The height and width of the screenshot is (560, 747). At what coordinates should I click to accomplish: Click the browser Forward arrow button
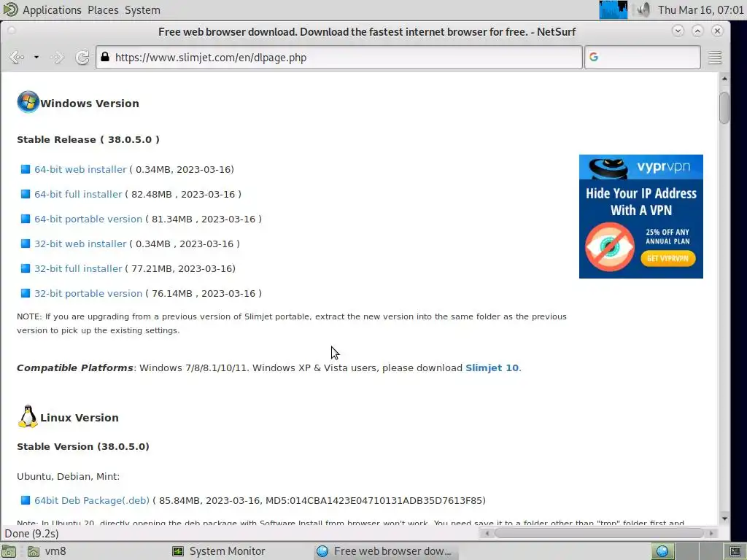tap(57, 58)
